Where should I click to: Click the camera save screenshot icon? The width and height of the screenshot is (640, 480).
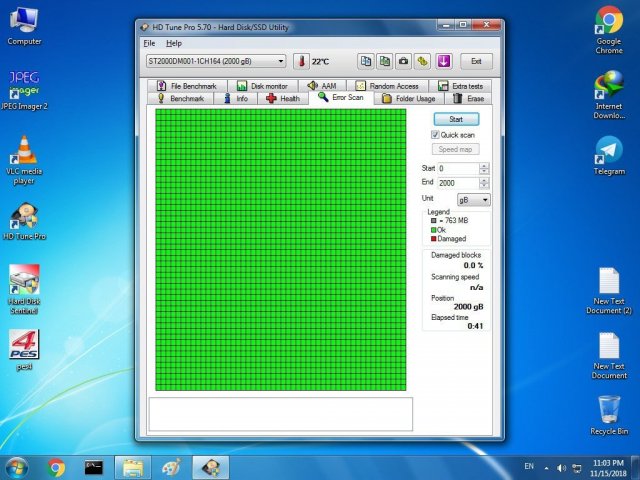pos(403,61)
